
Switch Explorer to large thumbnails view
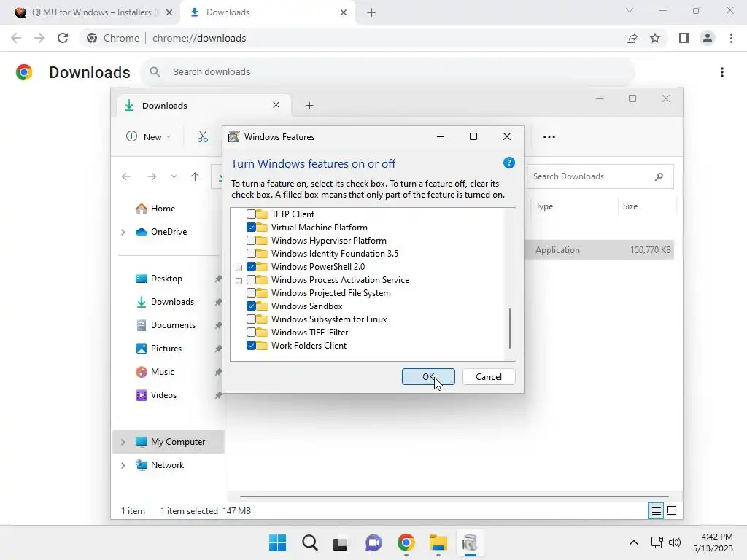click(x=672, y=511)
